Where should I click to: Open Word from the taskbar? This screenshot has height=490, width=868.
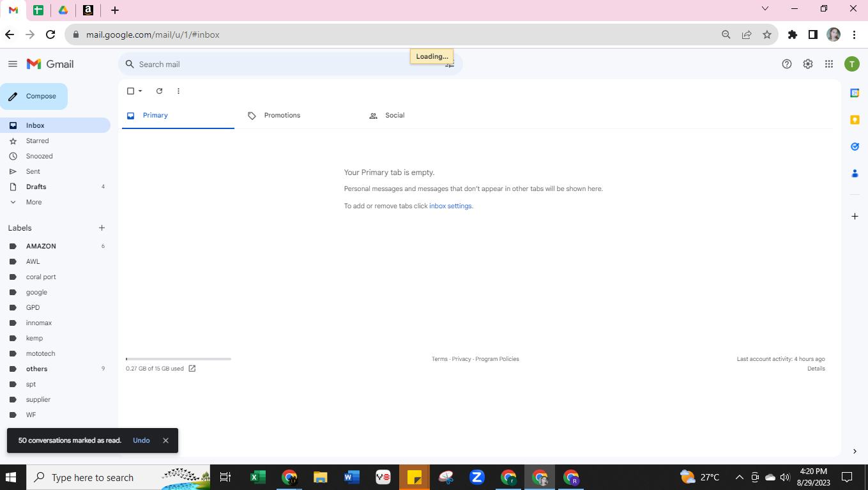tap(351, 477)
